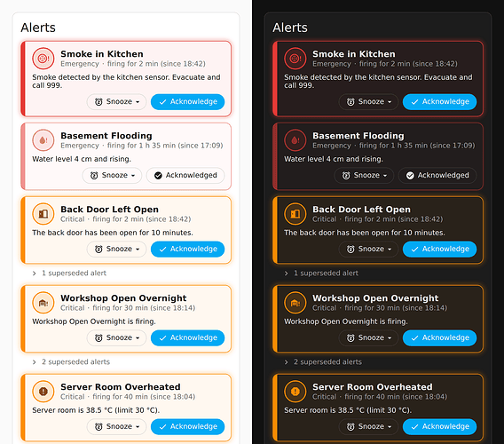
Task: Click 'Workshop Open Overnight' title in dark panel
Action: (375, 298)
